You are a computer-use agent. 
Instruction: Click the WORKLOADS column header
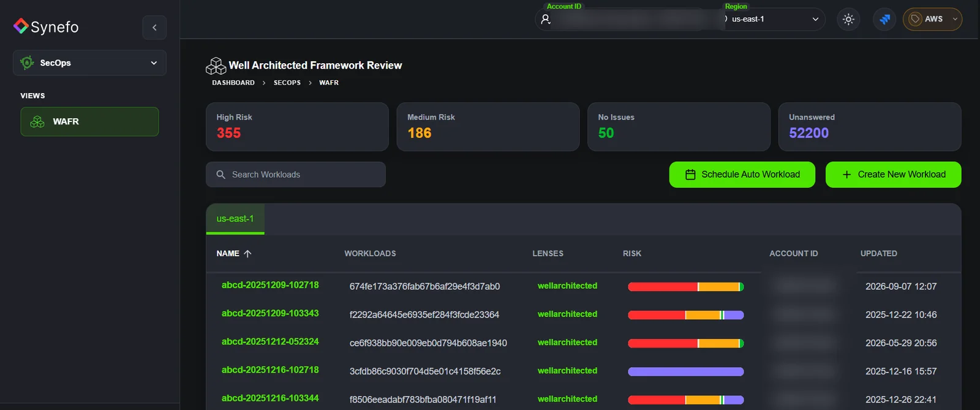point(370,254)
